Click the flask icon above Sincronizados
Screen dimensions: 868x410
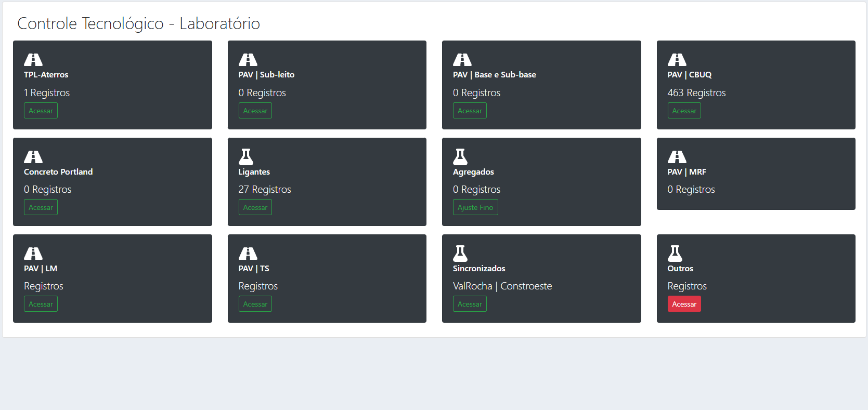pos(460,253)
